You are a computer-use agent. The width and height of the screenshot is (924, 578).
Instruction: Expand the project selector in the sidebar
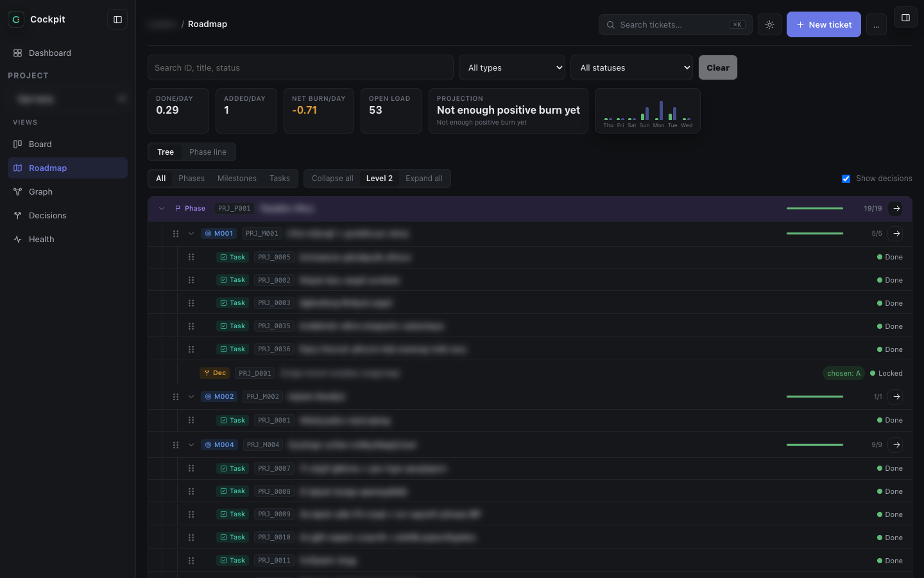point(67,99)
